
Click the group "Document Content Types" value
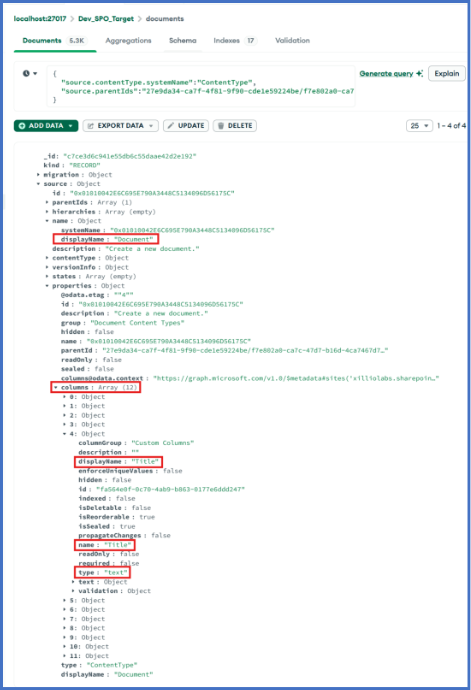[137, 323]
